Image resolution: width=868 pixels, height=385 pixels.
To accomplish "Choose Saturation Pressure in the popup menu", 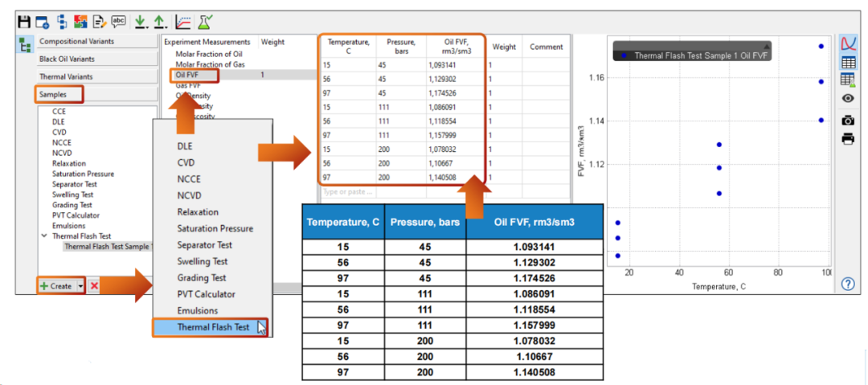I will point(215,228).
